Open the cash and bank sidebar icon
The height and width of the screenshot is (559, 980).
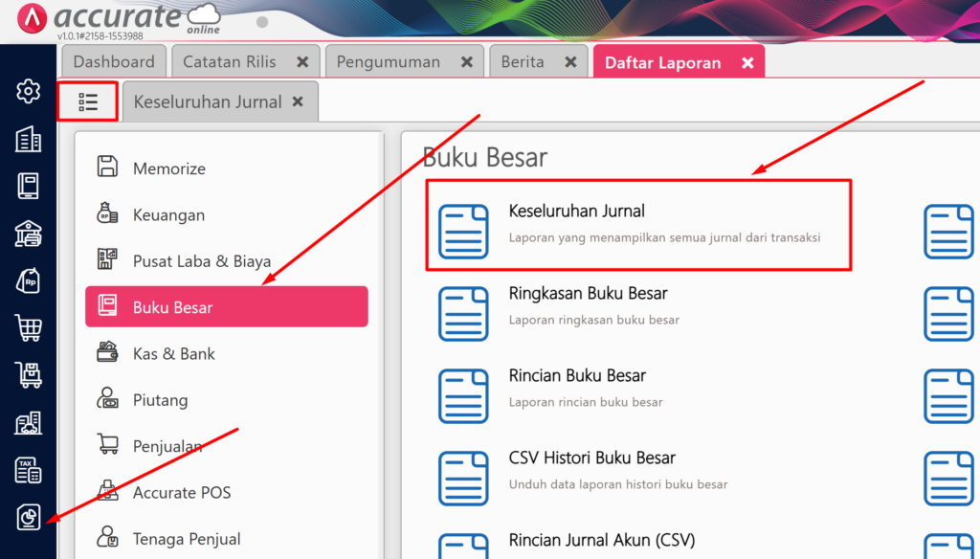(x=28, y=234)
